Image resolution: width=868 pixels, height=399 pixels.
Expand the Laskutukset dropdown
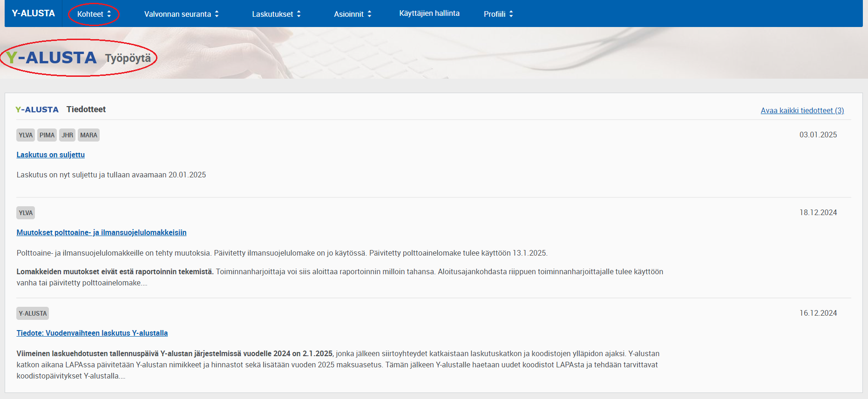coord(276,14)
